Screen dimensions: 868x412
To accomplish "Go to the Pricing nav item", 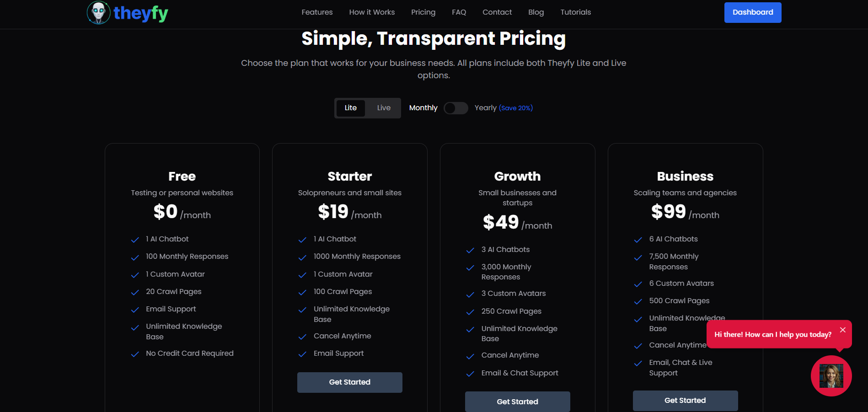I will 423,12.
